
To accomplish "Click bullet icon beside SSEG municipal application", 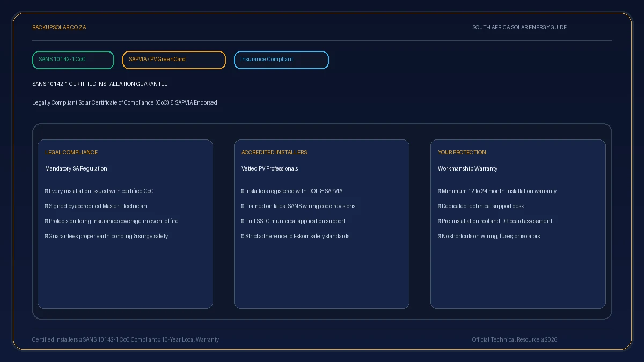I will [243, 221].
